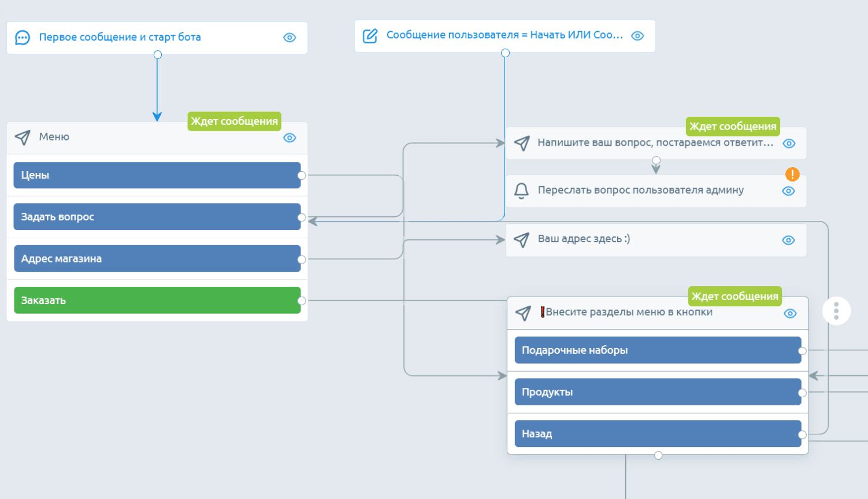
Task: Select the Продукты button
Action: click(658, 391)
